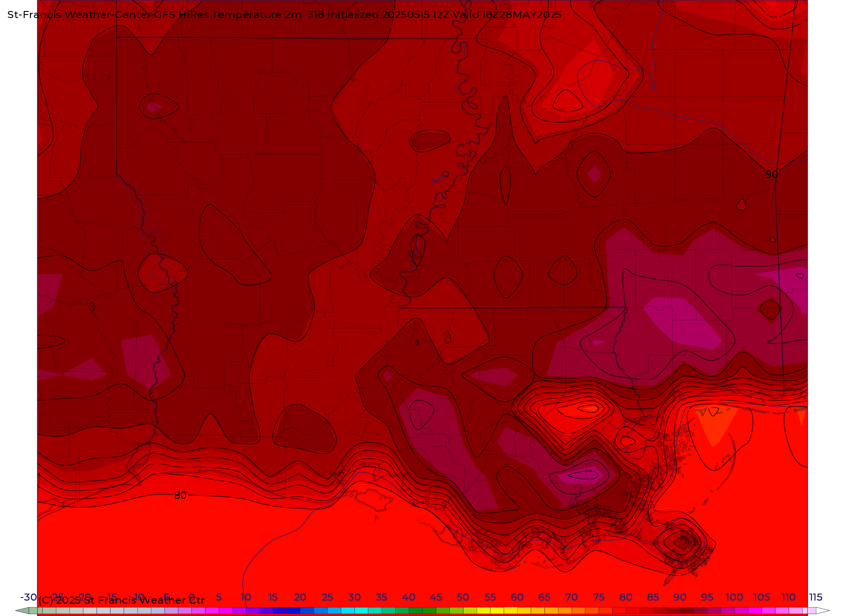This screenshot has width=845, height=616.
Task: Click the "50" colorbar tick label
Action: tap(463, 597)
